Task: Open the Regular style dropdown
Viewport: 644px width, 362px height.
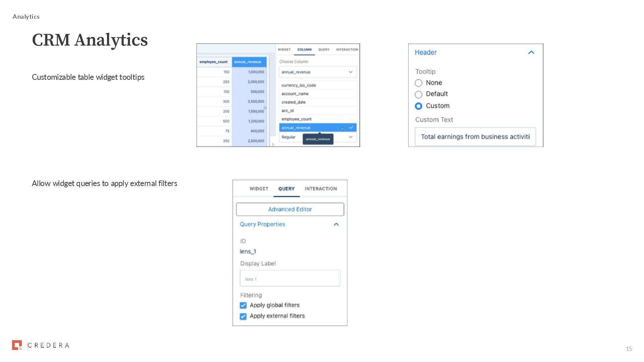Action: pyautogui.click(x=351, y=137)
